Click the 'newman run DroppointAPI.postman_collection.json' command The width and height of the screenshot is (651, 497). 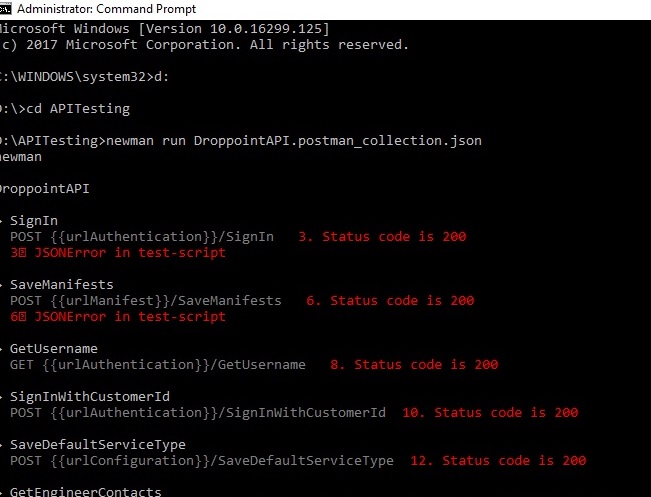pyautogui.click(x=294, y=141)
